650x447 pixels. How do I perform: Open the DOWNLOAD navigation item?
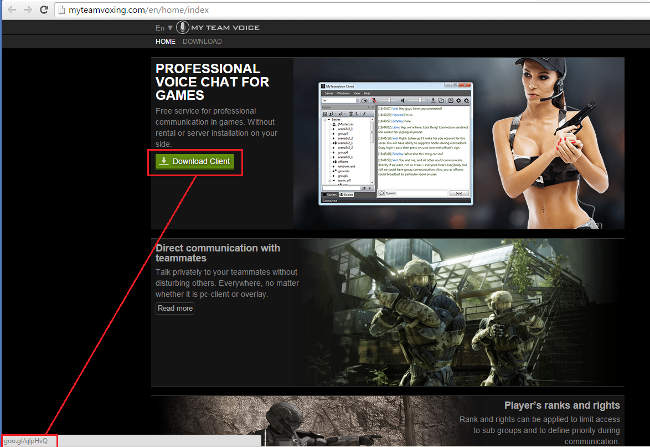(202, 41)
